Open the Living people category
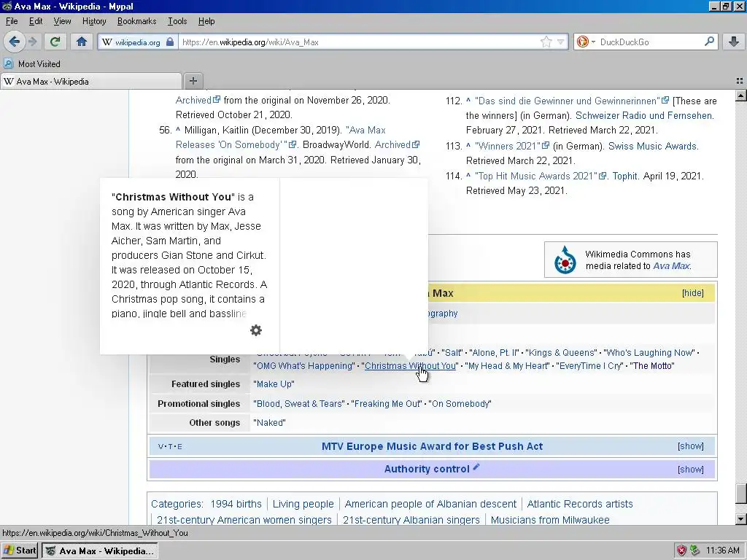The height and width of the screenshot is (560, 747). tap(303, 504)
